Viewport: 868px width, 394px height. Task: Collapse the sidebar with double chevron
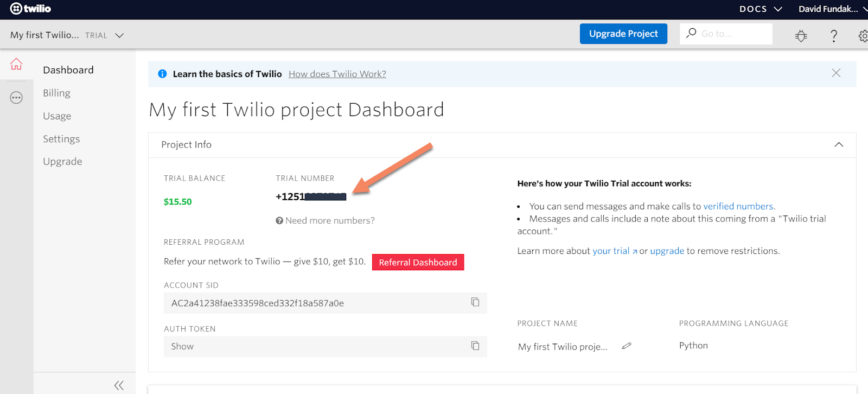point(119,385)
